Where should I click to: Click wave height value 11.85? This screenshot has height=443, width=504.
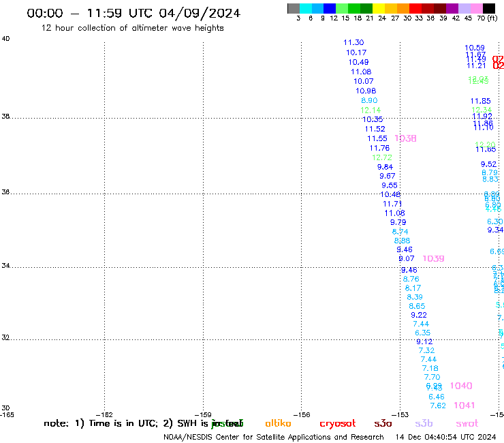coord(481,101)
